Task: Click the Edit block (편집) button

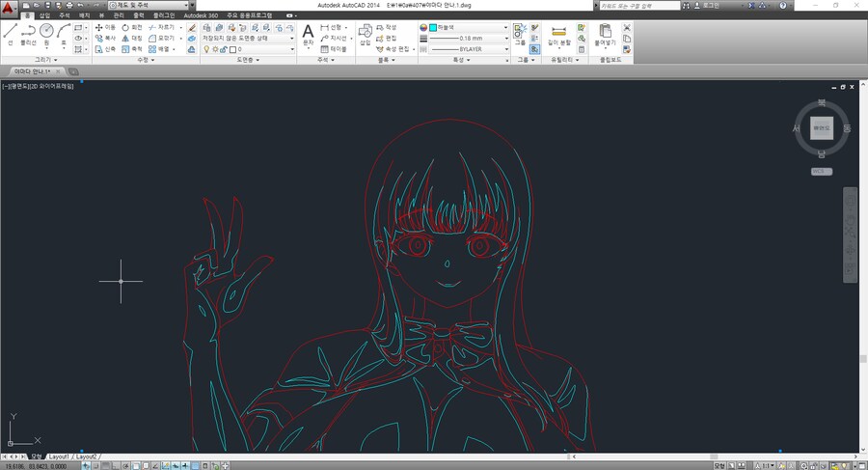Action: point(386,39)
